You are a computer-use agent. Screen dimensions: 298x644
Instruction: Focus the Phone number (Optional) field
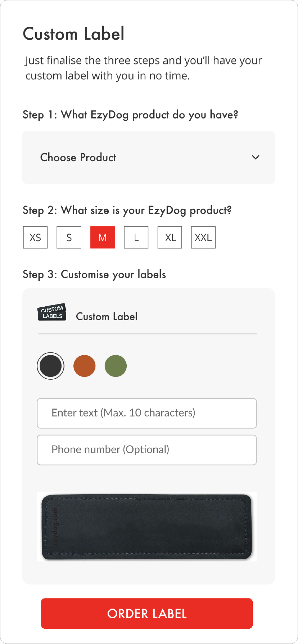pyautogui.click(x=147, y=450)
